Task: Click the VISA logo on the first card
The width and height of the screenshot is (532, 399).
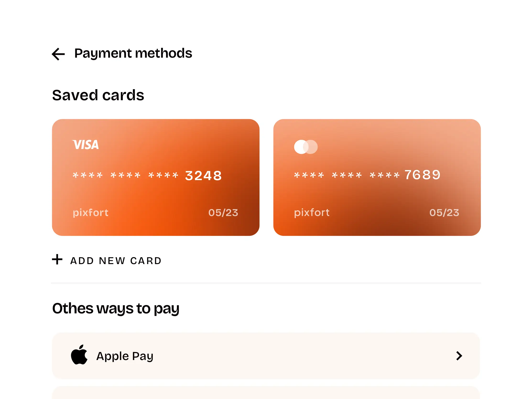Action: [x=86, y=145]
